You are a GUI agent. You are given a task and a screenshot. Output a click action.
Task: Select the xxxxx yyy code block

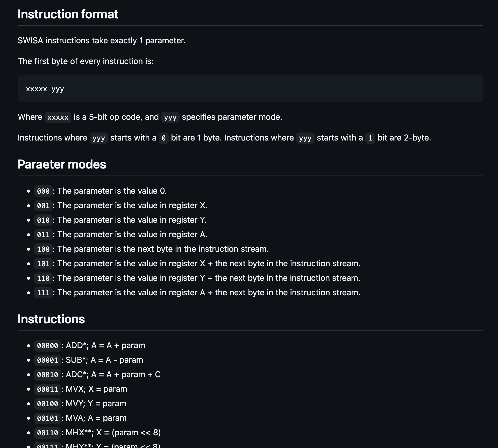45,89
